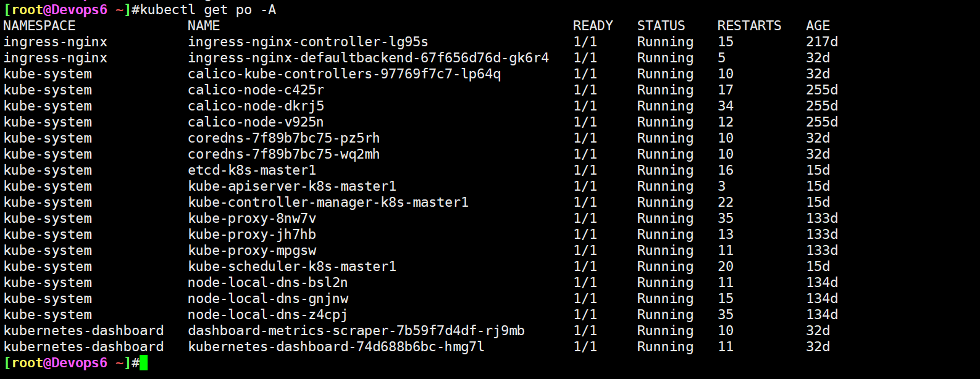
Task: Click pod name coredns-7f89b7bc75-pz5rh
Action: point(283,138)
